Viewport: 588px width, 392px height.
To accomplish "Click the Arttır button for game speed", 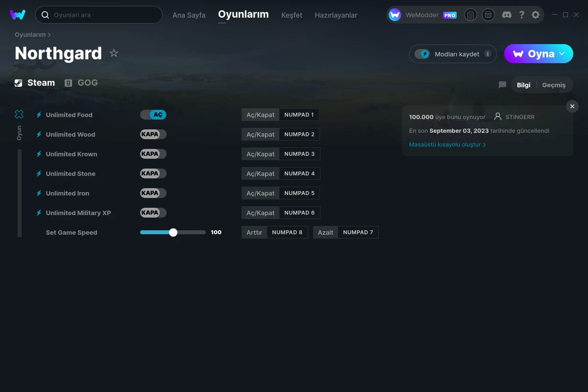I will click(x=254, y=232).
